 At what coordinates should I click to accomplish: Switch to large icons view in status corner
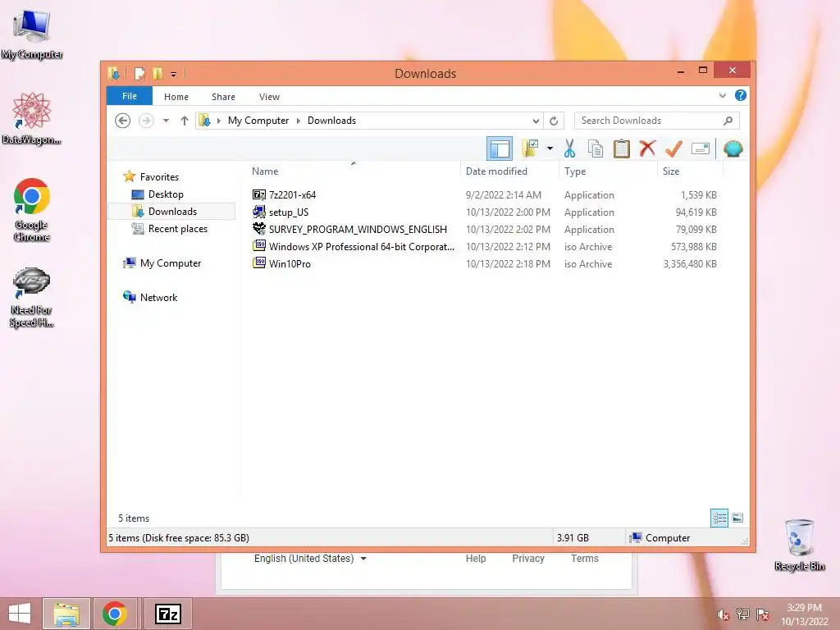[x=737, y=518]
